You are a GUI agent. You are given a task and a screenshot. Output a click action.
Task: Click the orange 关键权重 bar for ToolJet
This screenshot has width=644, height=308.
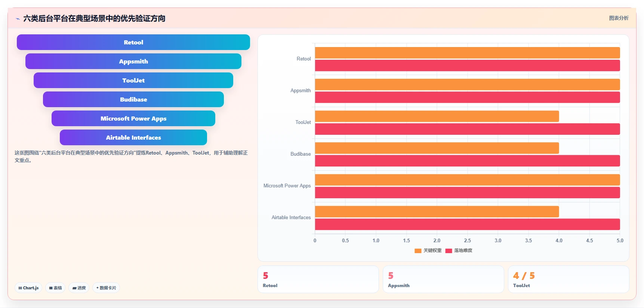pyautogui.click(x=437, y=116)
